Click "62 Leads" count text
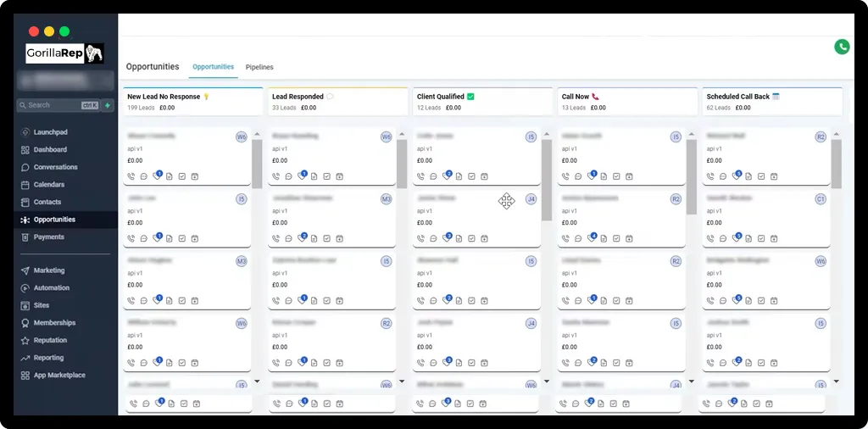868x429 pixels. (719, 108)
